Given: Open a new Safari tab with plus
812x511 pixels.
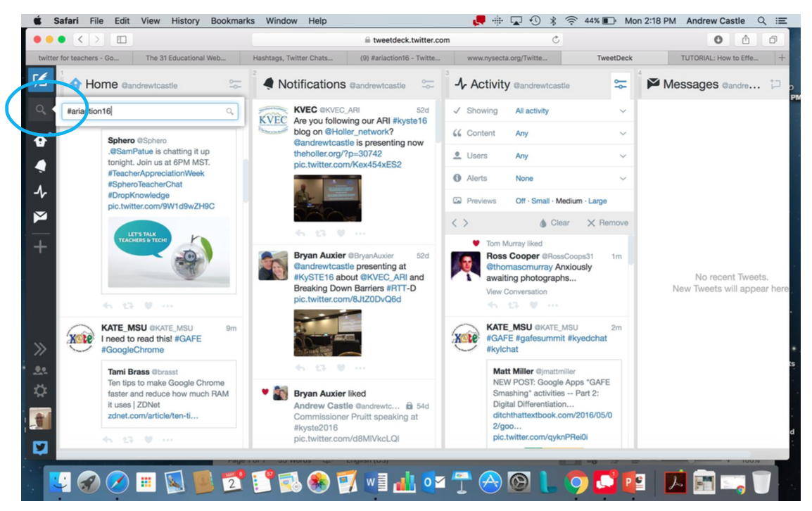Looking at the screenshot, I should (x=782, y=58).
